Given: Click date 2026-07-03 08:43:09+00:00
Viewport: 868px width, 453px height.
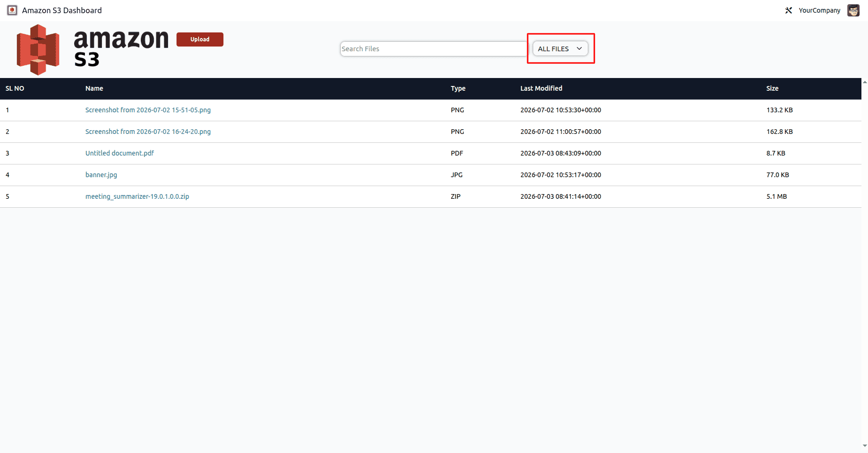Looking at the screenshot, I should point(561,153).
